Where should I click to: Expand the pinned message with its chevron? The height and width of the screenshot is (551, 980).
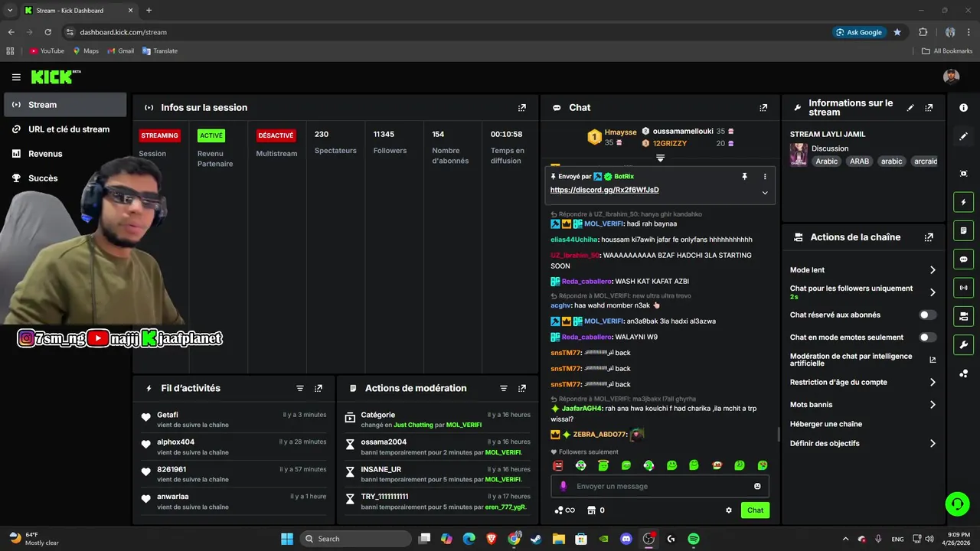point(765,193)
